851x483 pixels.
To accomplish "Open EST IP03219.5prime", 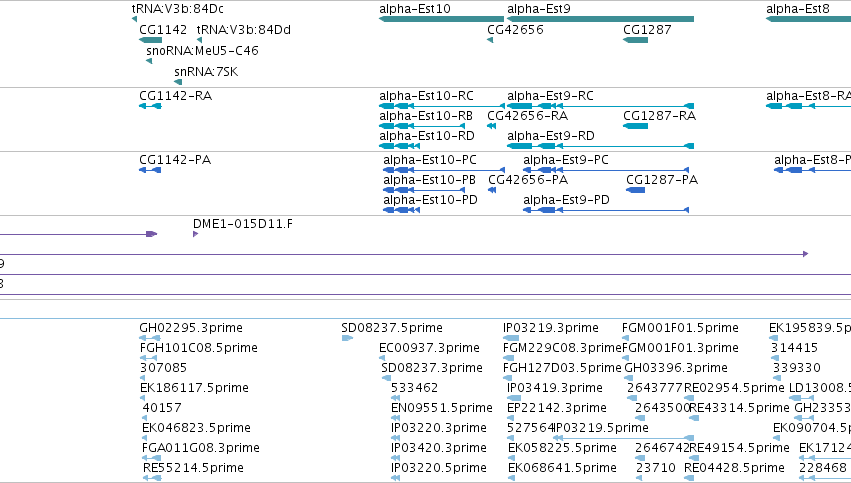I will (x=601, y=428).
